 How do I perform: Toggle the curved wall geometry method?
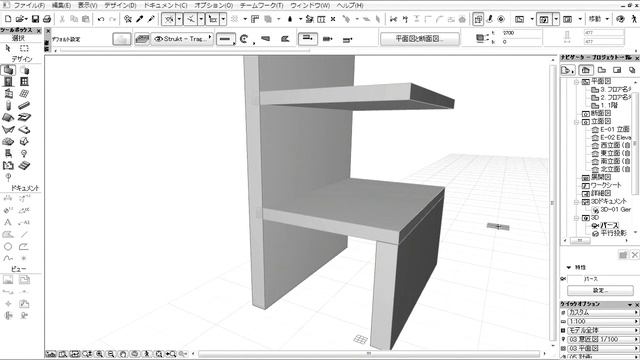244,39
